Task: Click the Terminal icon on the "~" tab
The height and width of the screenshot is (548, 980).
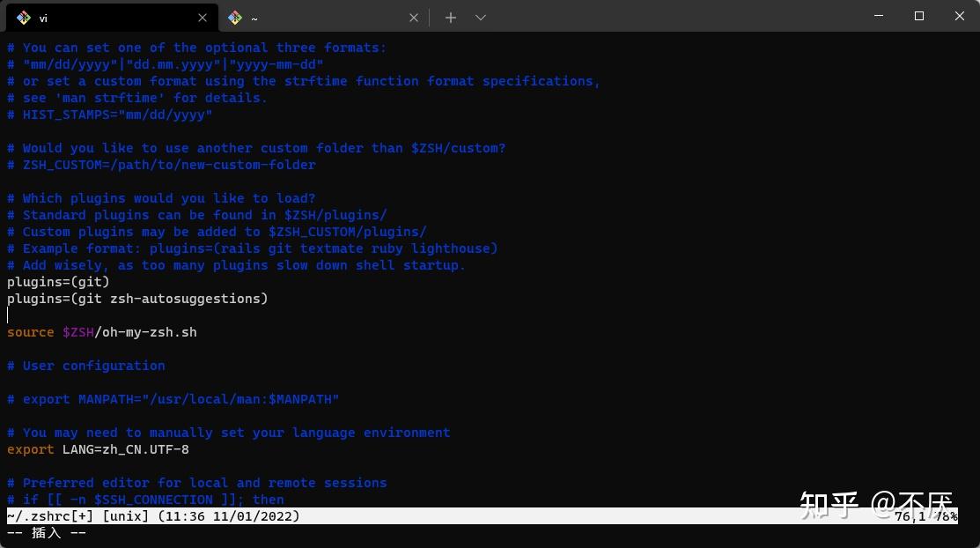Action: [235, 17]
